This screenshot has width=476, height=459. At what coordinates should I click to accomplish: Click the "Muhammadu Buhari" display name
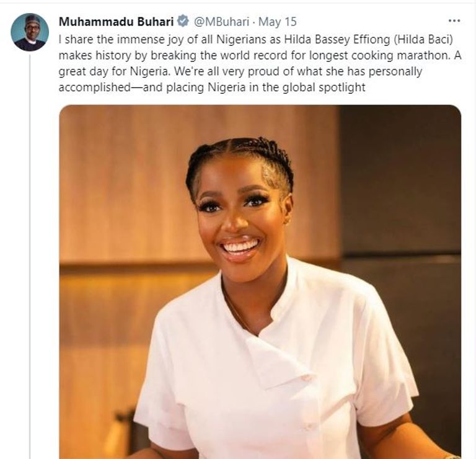117,22
